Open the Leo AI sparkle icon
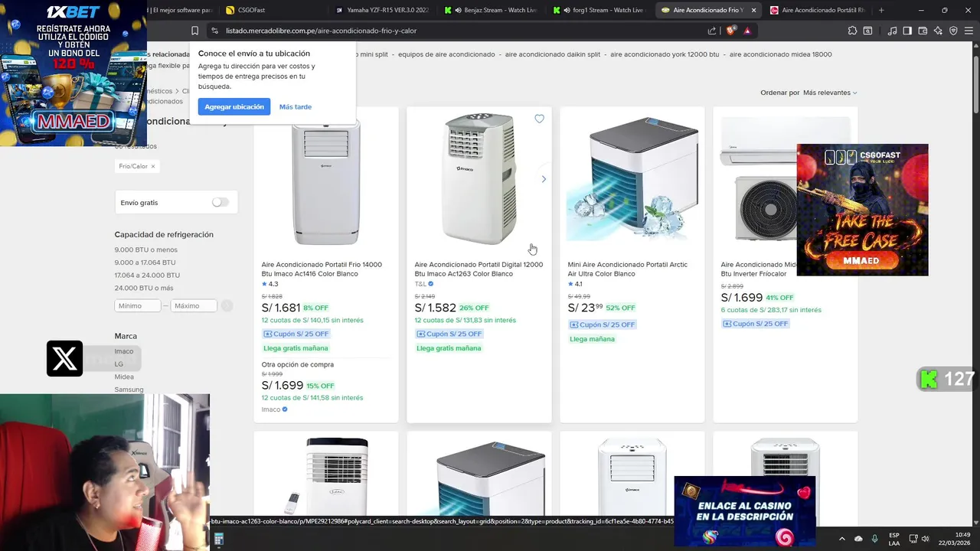980x551 pixels. (x=938, y=31)
